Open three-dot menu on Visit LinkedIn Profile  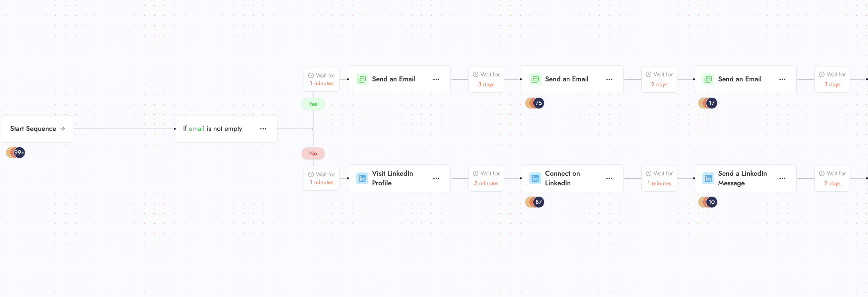[x=436, y=178]
